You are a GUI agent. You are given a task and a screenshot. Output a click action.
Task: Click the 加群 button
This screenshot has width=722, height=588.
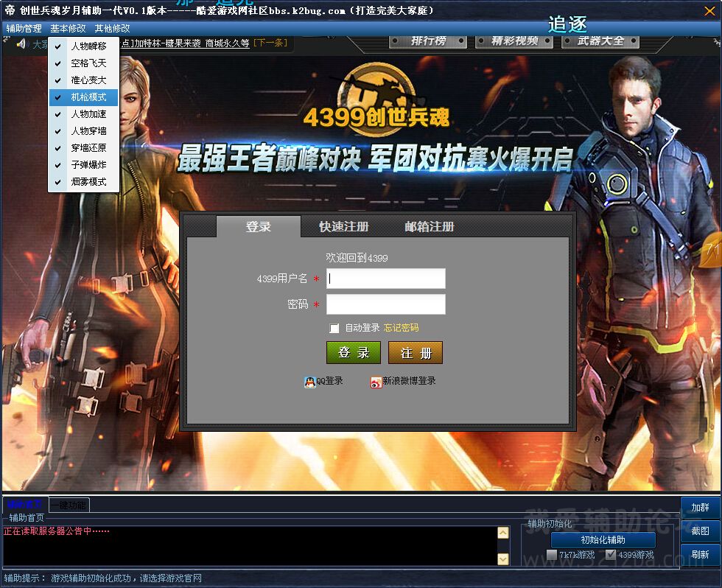pyautogui.click(x=700, y=508)
